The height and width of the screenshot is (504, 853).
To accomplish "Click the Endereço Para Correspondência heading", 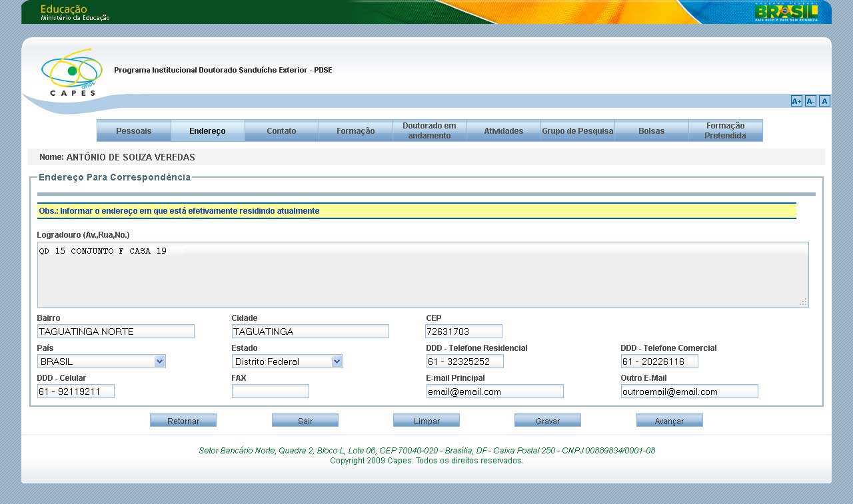I will (x=115, y=177).
